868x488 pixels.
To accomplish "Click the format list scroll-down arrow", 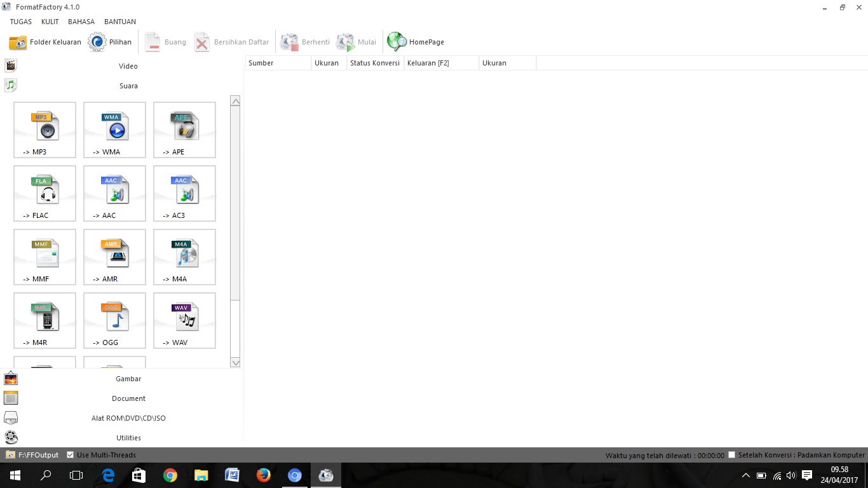I will click(235, 363).
